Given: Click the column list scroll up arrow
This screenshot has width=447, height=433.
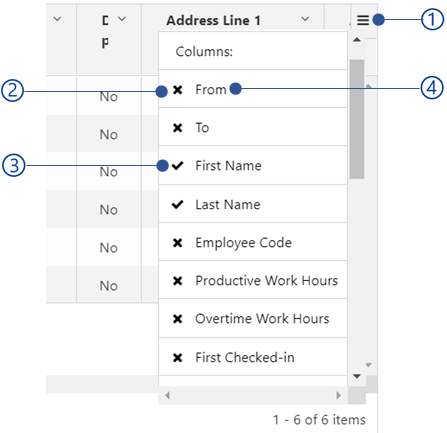Looking at the screenshot, I should click(x=357, y=40).
